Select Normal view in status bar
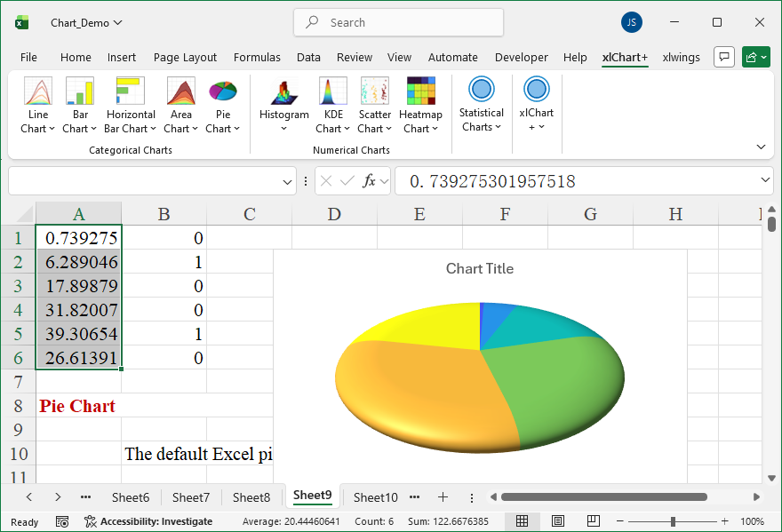This screenshot has width=782, height=532. click(523, 521)
